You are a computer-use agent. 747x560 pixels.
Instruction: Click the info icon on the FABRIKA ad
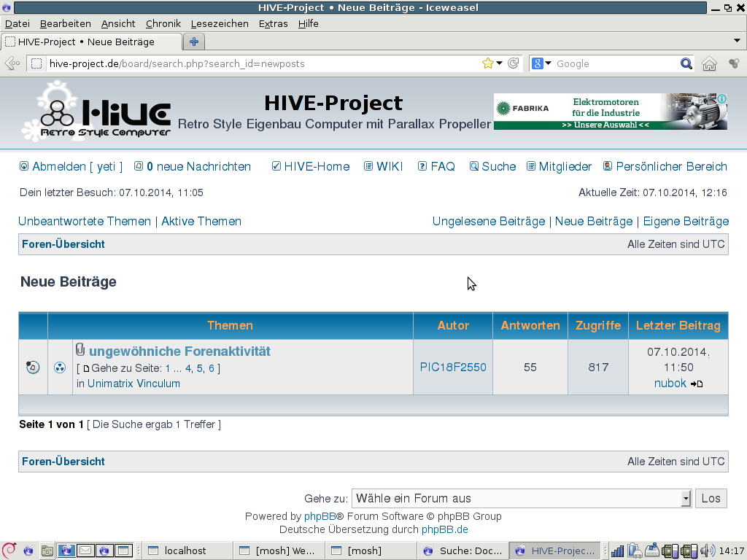pyautogui.click(x=721, y=98)
